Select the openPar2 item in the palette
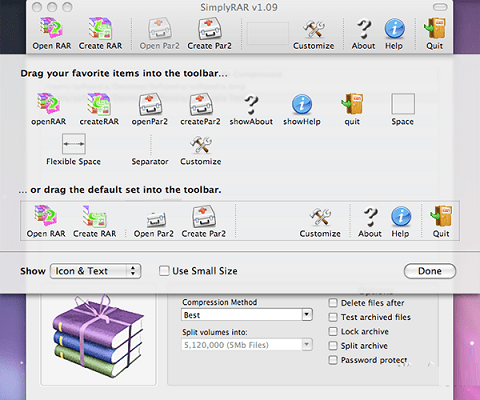This screenshot has width=480, height=400. [150, 109]
